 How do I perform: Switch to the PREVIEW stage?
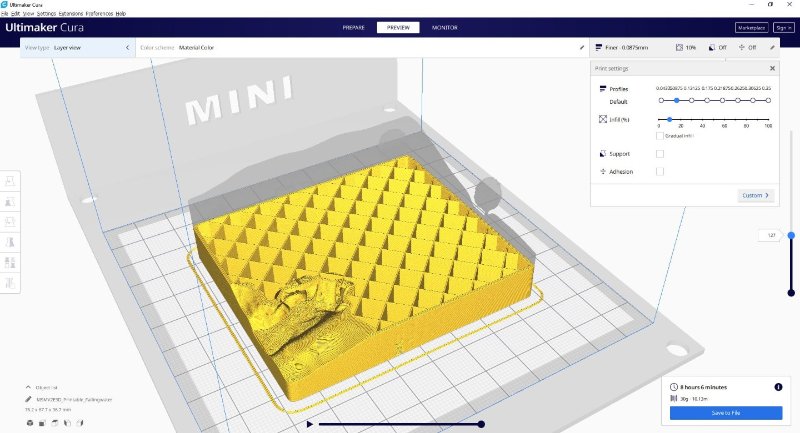pos(398,28)
